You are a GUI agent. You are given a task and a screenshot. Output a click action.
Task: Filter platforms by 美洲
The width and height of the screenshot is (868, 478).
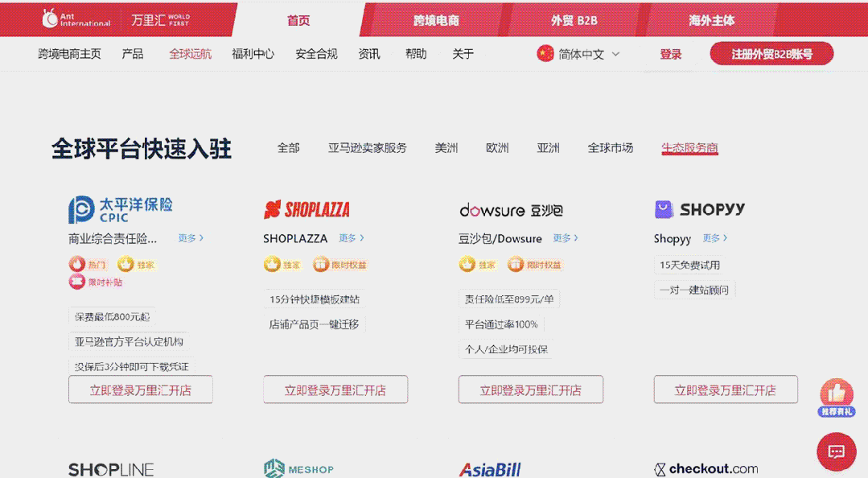pyautogui.click(x=446, y=148)
